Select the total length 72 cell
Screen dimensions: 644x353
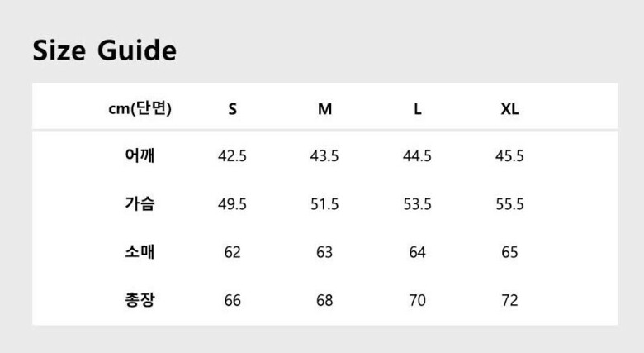click(510, 300)
